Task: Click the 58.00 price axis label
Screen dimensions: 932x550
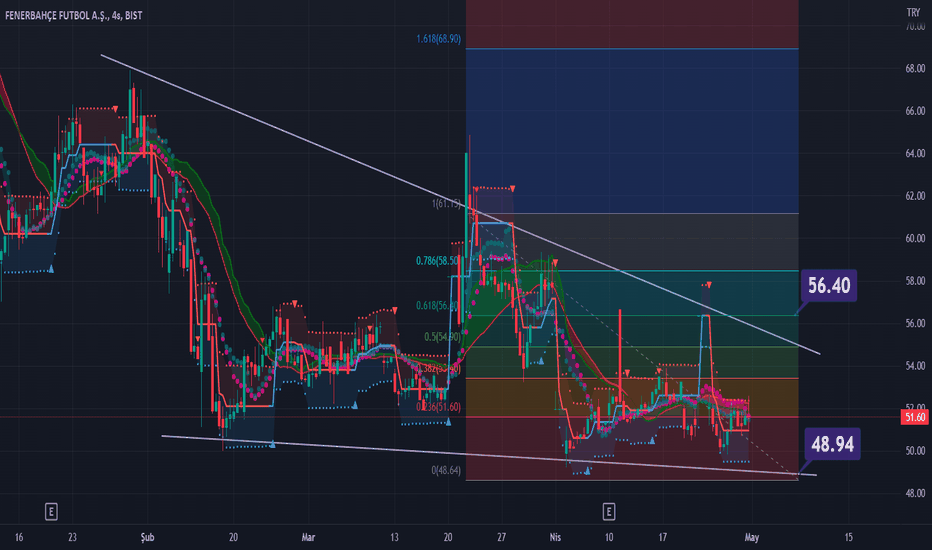Action: click(915, 281)
